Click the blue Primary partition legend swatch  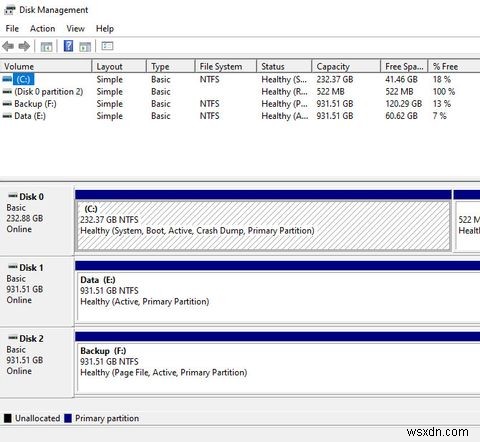point(68,418)
